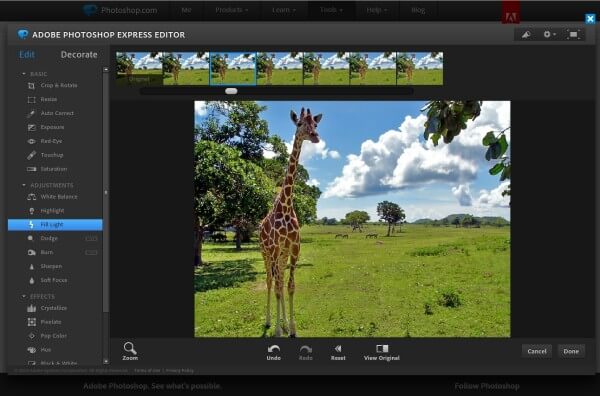Click the Photoshop.com logo link
Viewport: 600px width, 396px height.
tap(120, 10)
